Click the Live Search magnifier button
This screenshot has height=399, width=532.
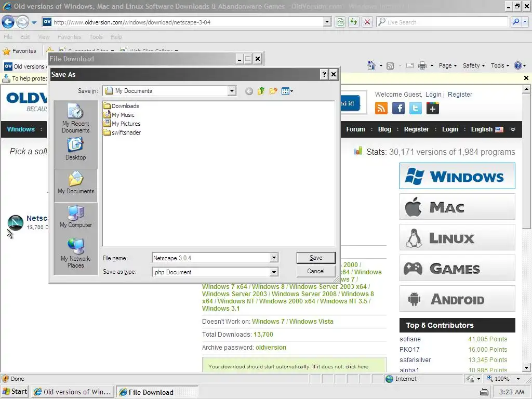[x=516, y=22]
